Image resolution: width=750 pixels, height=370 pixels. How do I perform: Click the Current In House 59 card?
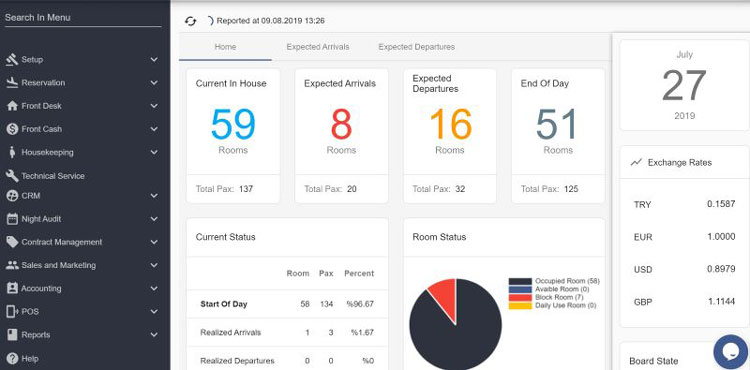click(233, 136)
